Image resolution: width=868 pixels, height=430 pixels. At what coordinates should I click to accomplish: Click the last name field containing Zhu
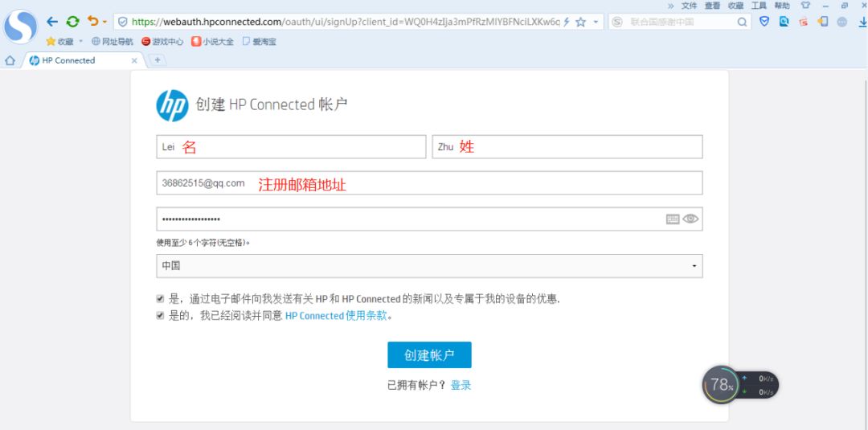pyautogui.click(x=567, y=146)
